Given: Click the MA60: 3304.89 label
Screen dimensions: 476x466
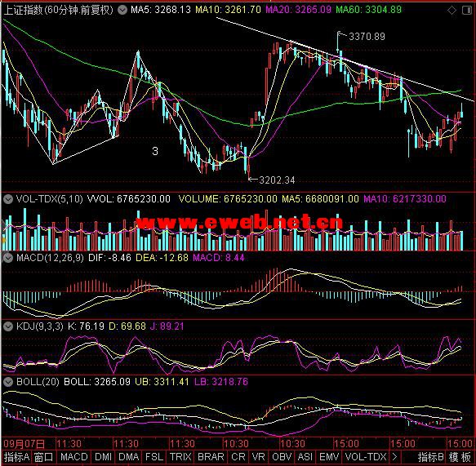Looking at the screenshot, I should click(368, 10).
